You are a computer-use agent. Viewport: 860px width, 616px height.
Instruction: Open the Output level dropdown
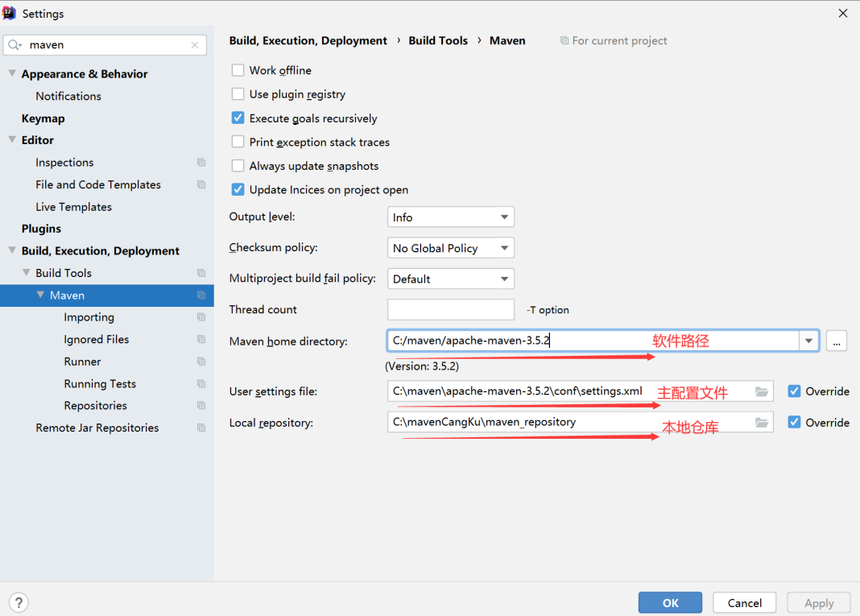coord(450,217)
